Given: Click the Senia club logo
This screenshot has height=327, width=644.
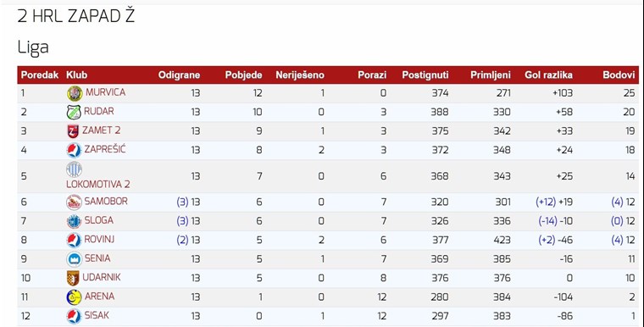Looking at the screenshot, I should [x=75, y=259].
